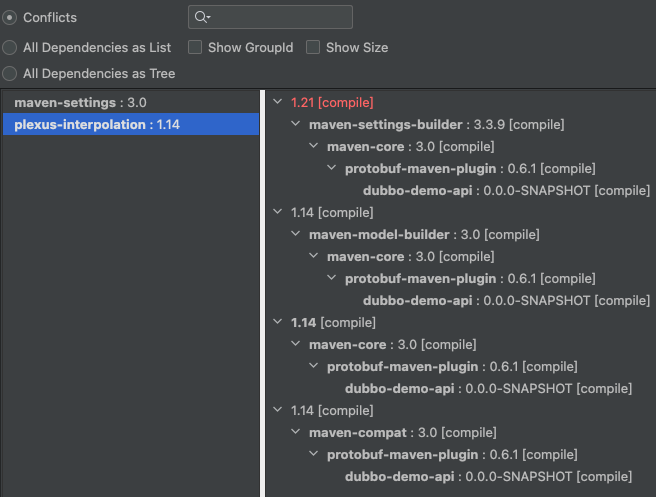Image resolution: width=656 pixels, height=497 pixels.
Task: Select maven-core : 3.0 under maven-settings-builder
Action: 410,147
